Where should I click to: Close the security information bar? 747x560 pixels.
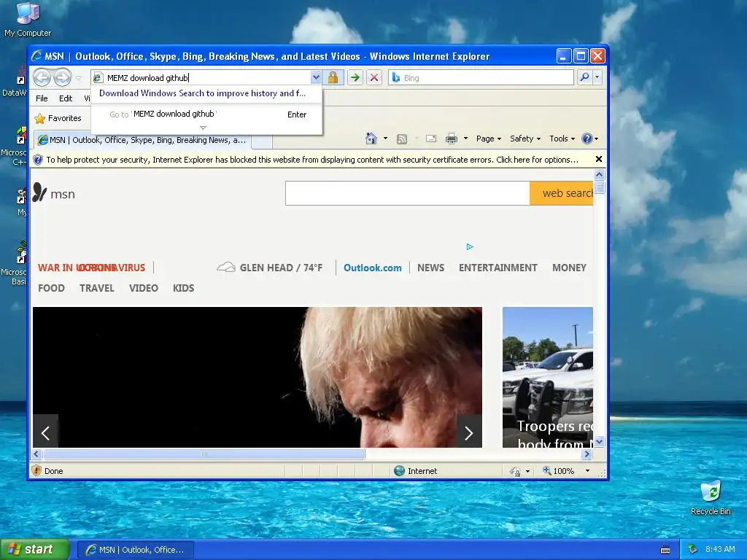[599, 159]
